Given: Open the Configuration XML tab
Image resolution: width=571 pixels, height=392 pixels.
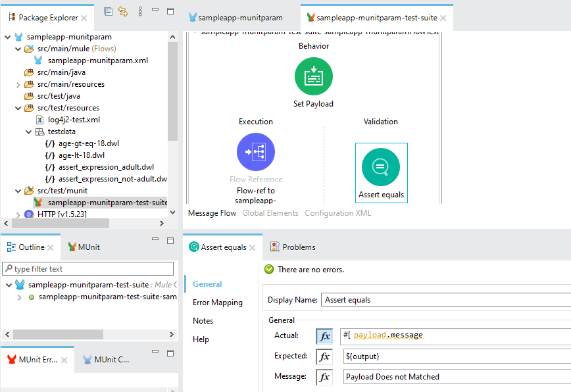Looking at the screenshot, I should point(337,213).
